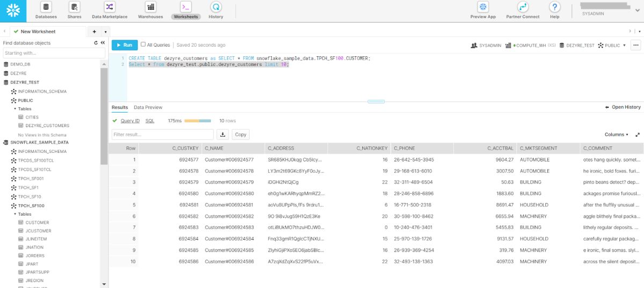Click the C_MKTSEGMENT column header
Image resolution: width=644 pixels, height=288 pixels.
[548, 148]
